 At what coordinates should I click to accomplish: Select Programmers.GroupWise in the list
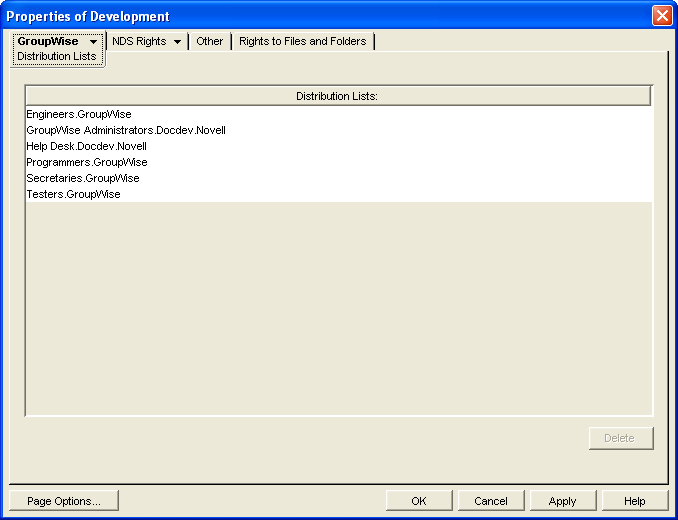coord(339,162)
